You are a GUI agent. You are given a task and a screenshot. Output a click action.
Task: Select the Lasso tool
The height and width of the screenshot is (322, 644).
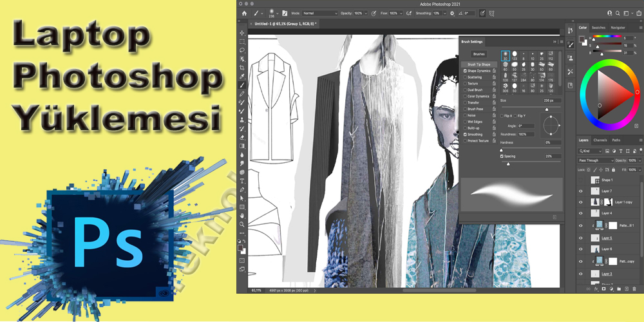(242, 50)
